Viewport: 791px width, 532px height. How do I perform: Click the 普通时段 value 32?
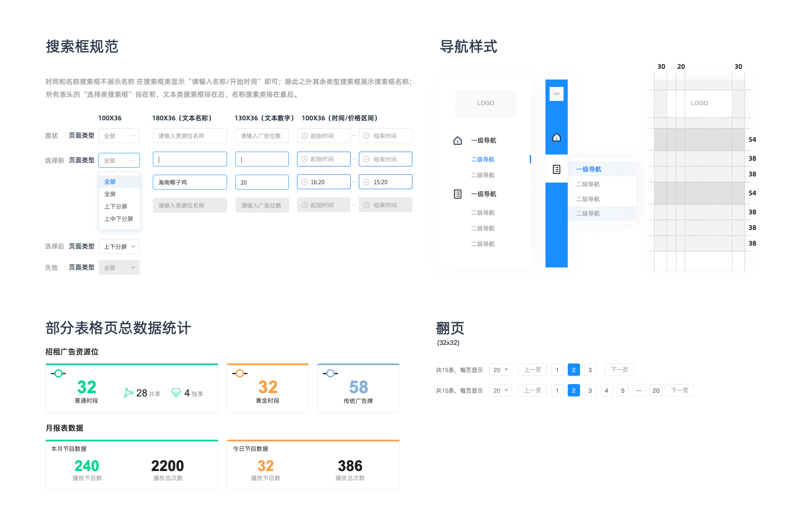pyautogui.click(x=87, y=387)
